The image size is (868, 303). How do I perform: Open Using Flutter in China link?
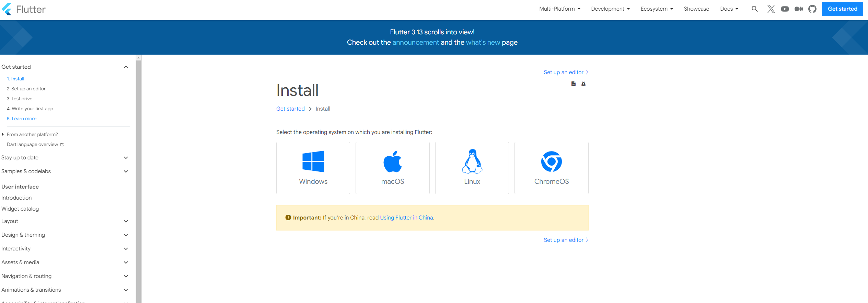tap(406, 218)
